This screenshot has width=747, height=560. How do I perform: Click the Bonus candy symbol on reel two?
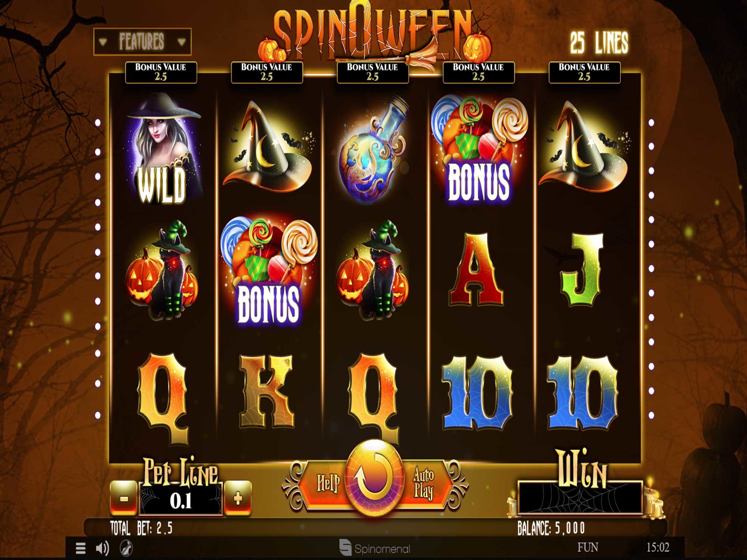click(x=269, y=270)
